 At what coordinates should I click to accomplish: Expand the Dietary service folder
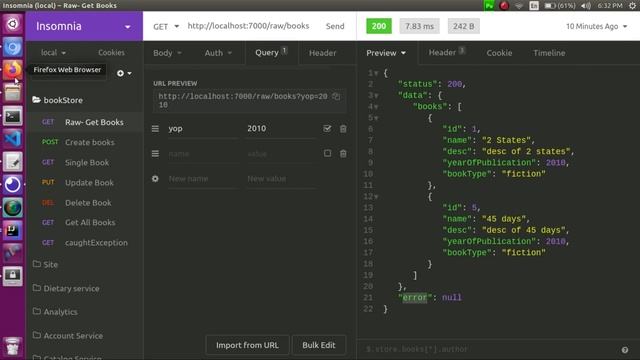(x=66, y=288)
